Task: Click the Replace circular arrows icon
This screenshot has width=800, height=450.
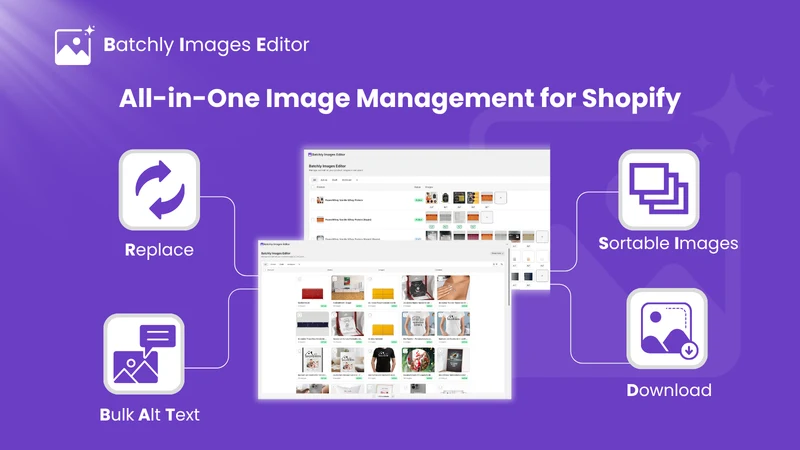Action: pyautogui.click(x=160, y=190)
